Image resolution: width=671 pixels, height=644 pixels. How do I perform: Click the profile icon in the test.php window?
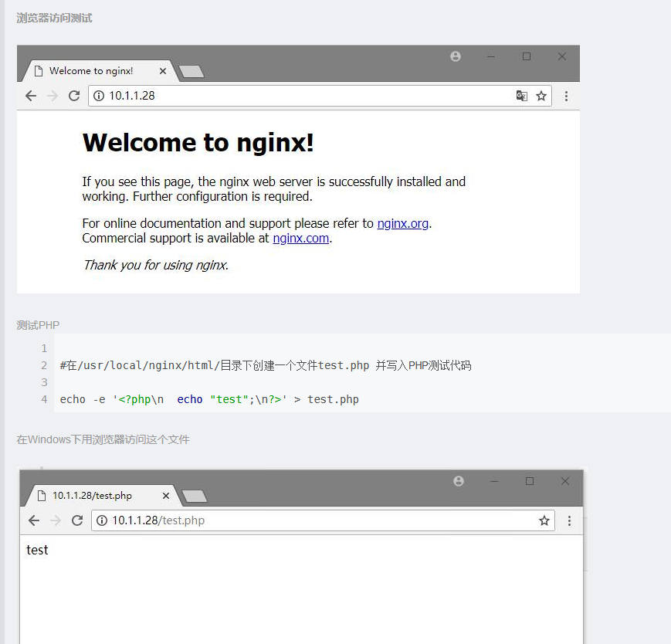[459, 481]
